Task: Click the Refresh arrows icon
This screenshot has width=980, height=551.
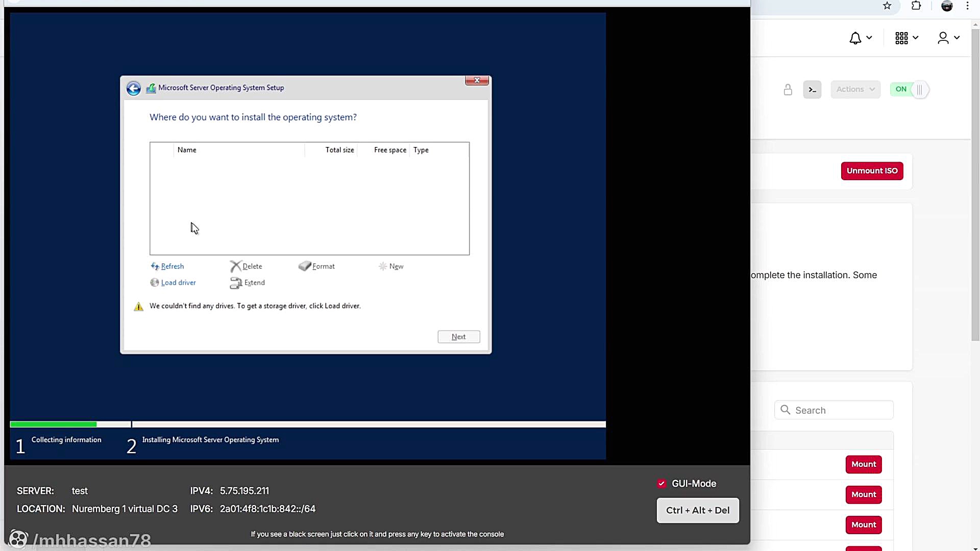Action: 155,266
